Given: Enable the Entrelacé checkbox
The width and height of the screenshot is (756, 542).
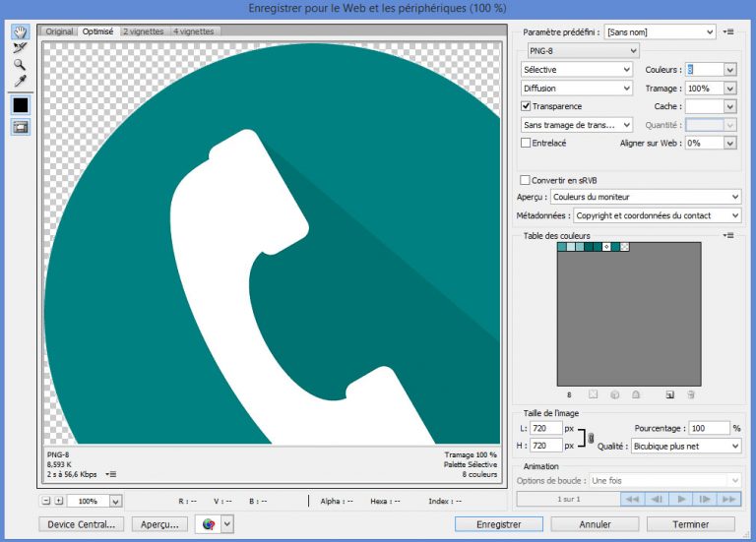Looking at the screenshot, I should [x=526, y=143].
